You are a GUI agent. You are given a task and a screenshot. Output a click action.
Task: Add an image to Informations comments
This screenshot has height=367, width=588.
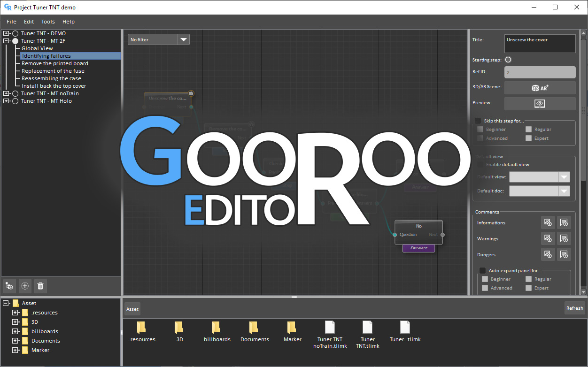click(x=548, y=223)
